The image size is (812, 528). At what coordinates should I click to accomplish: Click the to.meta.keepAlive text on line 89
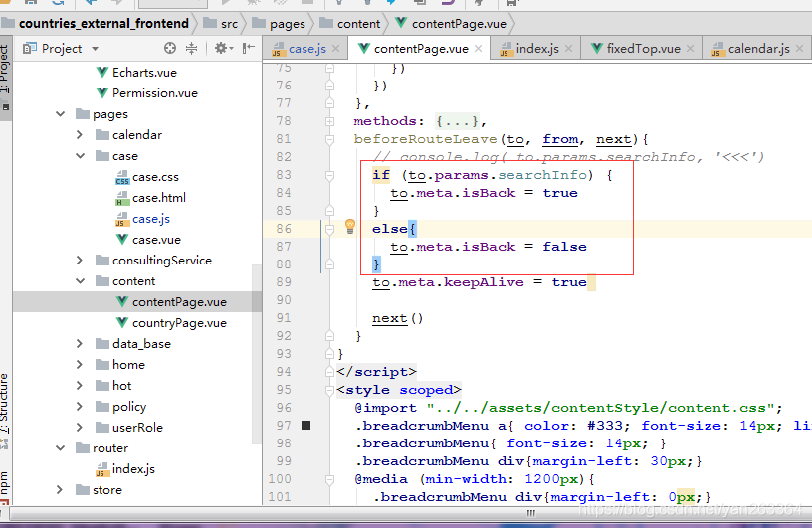(x=448, y=282)
